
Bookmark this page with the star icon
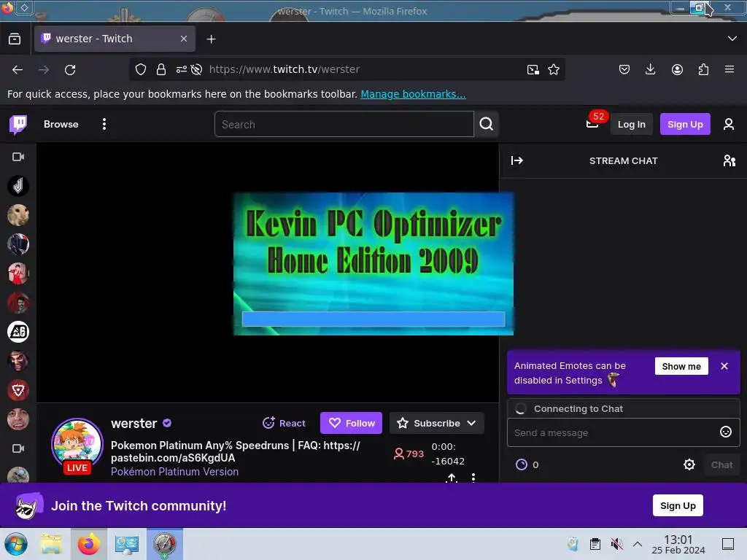(554, 69)
